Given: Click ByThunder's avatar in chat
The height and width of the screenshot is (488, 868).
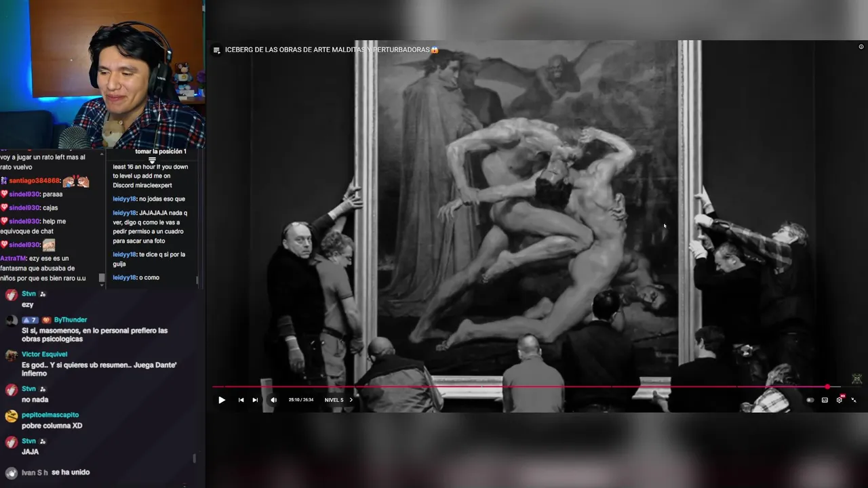Looking at the screenshot, I should (11, 321).
